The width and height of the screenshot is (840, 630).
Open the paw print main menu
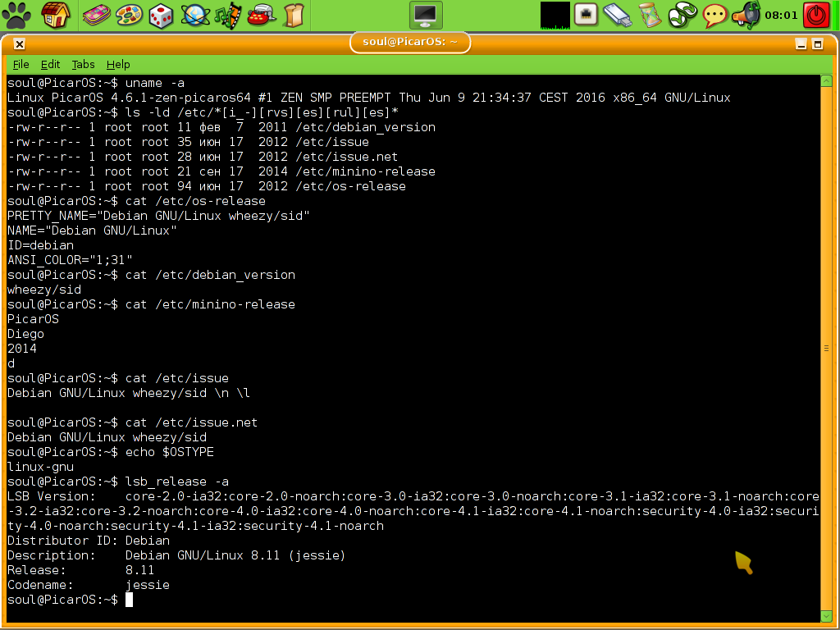coord(16,16)
